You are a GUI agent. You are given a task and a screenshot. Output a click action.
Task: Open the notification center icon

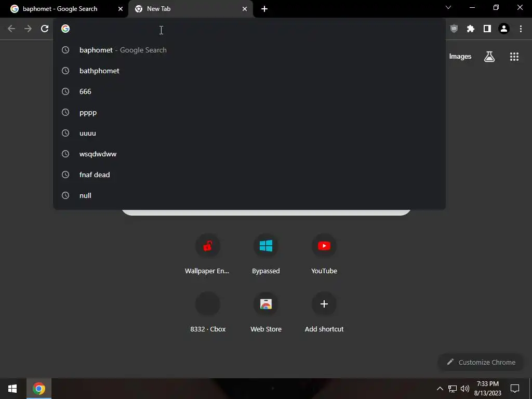(515, 389)
